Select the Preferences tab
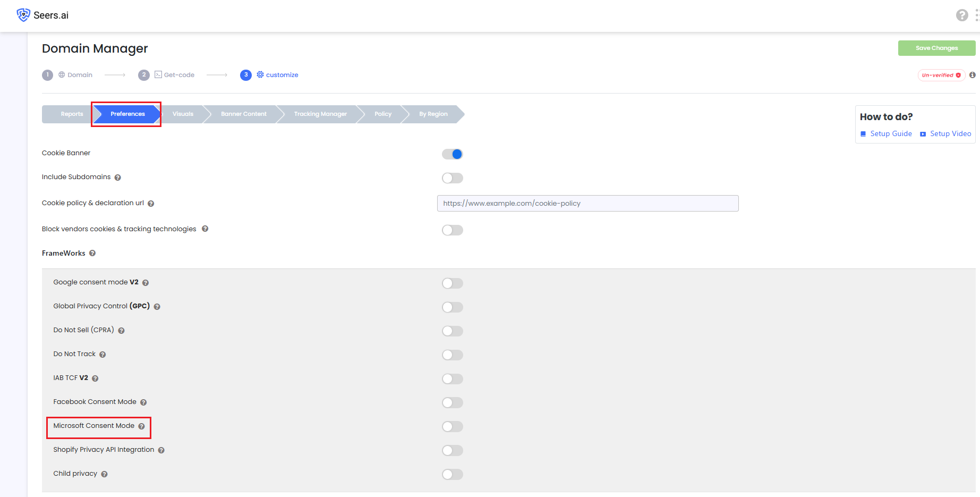The width and height of the screenshot is (980, 497). pyautogui.click(x=127, y=114)
